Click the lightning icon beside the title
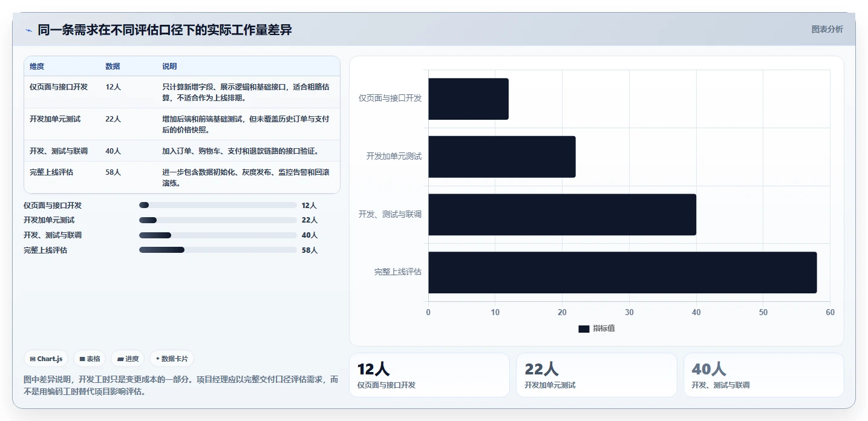Screen dimensions: 868x421 point(28,30)
